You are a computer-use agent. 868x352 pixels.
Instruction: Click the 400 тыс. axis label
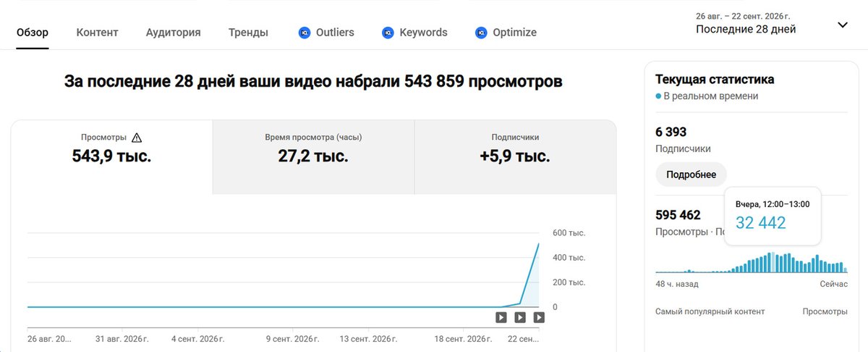click(569, 258)
